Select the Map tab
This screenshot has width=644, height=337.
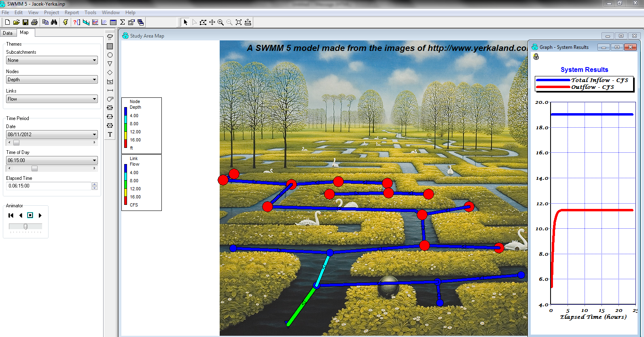click(x=25, y=32)
